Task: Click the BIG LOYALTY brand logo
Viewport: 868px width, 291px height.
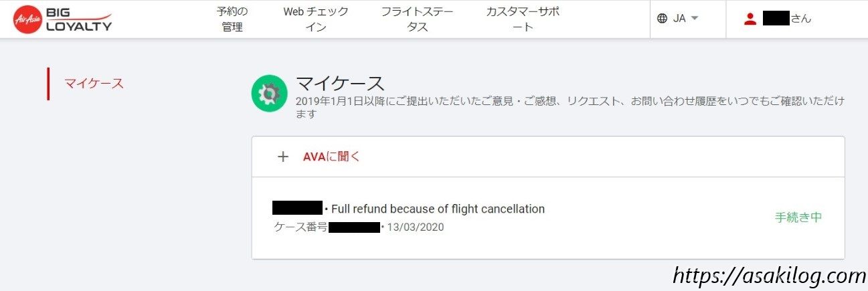Action: [79, 19]
